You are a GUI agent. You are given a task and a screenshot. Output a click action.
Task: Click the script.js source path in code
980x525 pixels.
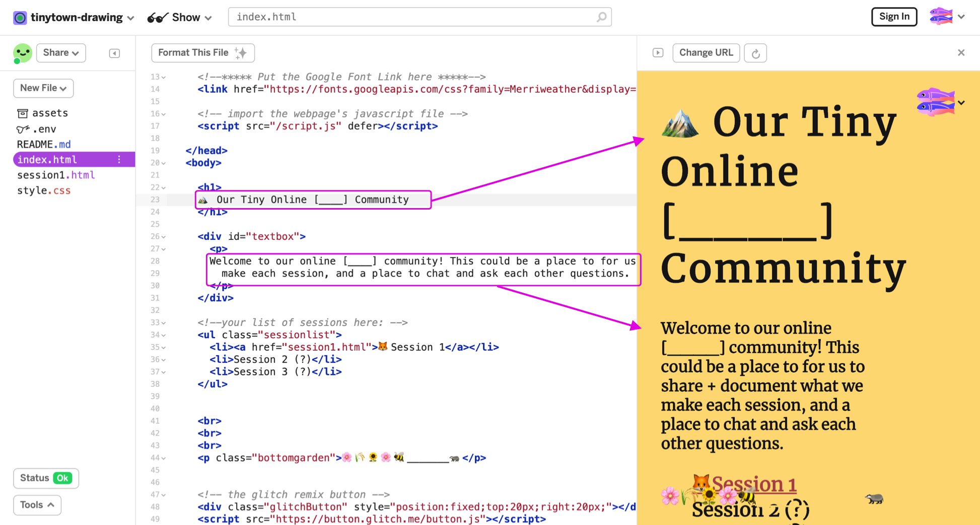coord(306,126)
